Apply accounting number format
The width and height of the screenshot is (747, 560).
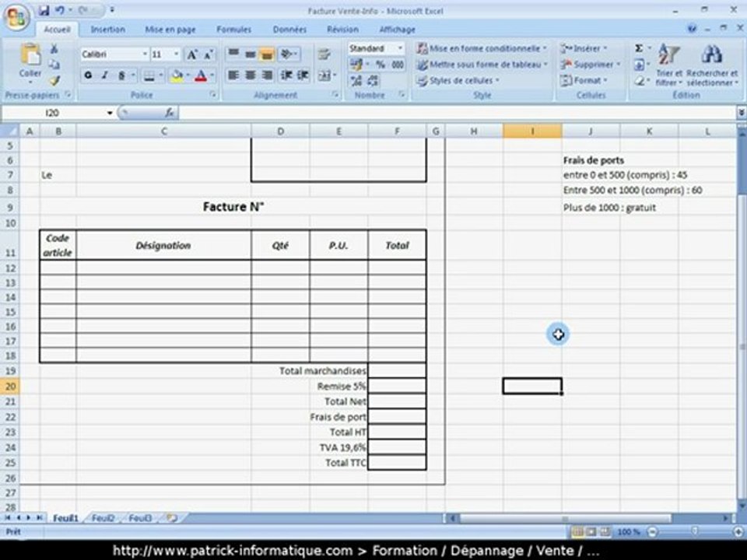pyautogui.click(x=356, y=65)
